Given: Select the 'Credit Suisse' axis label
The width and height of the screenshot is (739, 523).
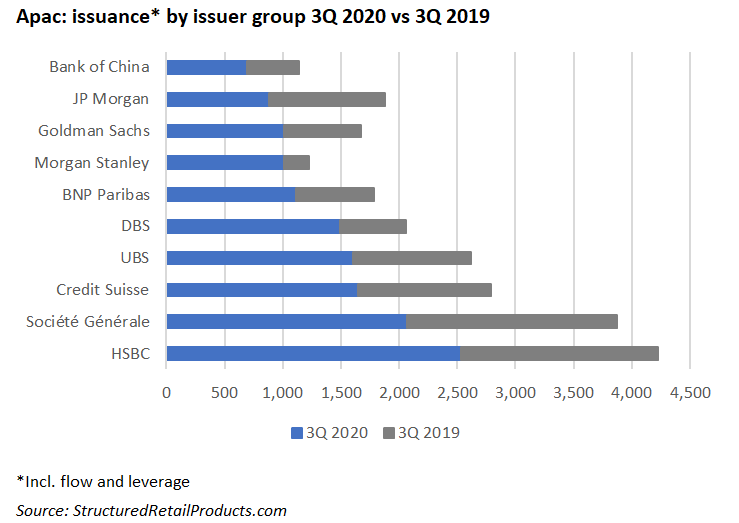Looking at the screenshot, I should [102, 290].
